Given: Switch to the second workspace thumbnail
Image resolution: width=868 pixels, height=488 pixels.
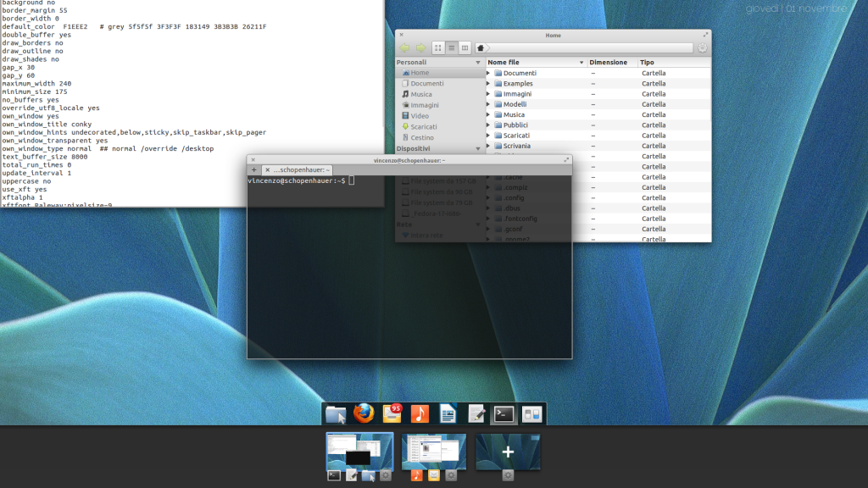Looking at the screenshot, I should [434, 451].
